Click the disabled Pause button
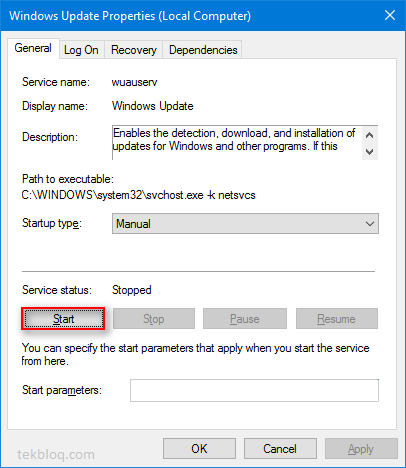 point(245,319)
